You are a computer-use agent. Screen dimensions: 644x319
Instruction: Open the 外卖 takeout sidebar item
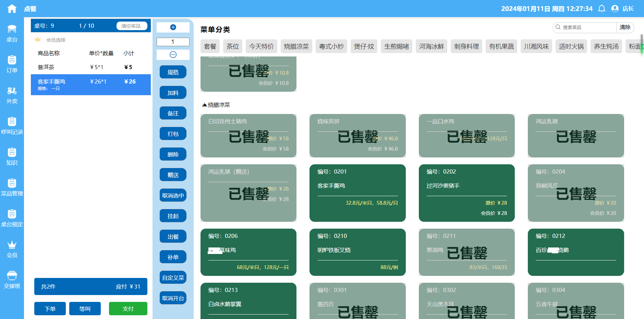12,95
